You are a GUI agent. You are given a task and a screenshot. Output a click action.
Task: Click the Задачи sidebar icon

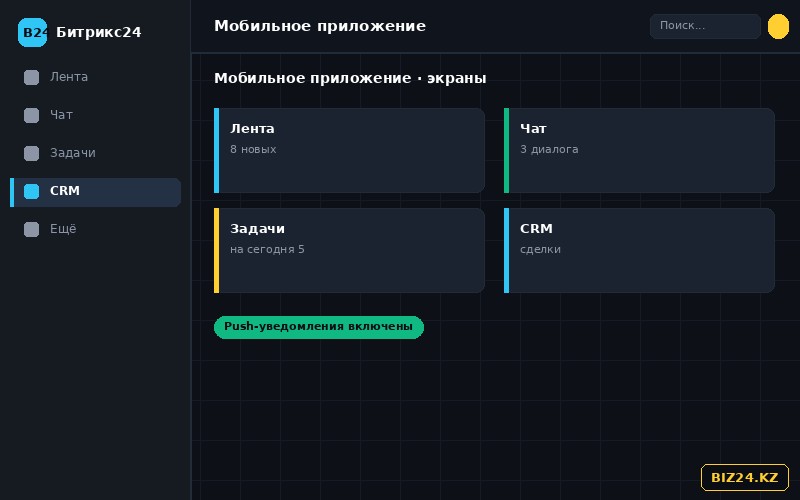pyautogui.click(x=32, y=153)
